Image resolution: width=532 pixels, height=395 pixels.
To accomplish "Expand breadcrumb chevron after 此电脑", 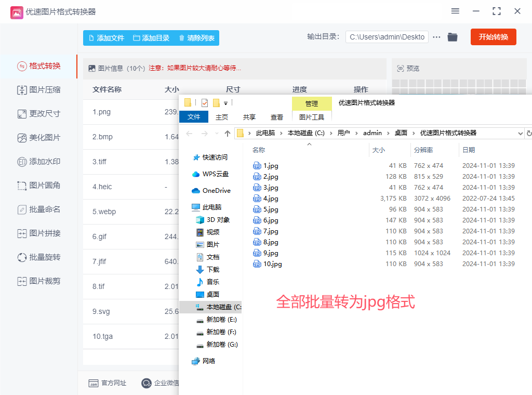I will pos(281,133).
